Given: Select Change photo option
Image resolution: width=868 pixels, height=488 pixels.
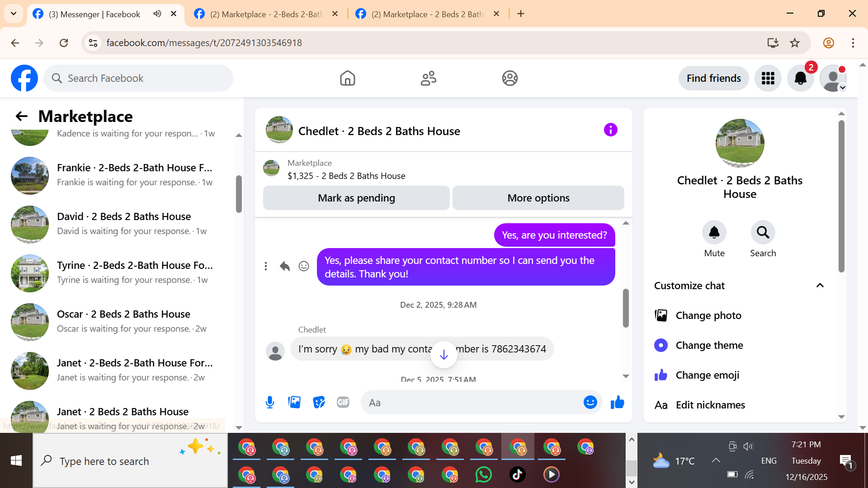Looking at the screenshot, I should point(740,315).
